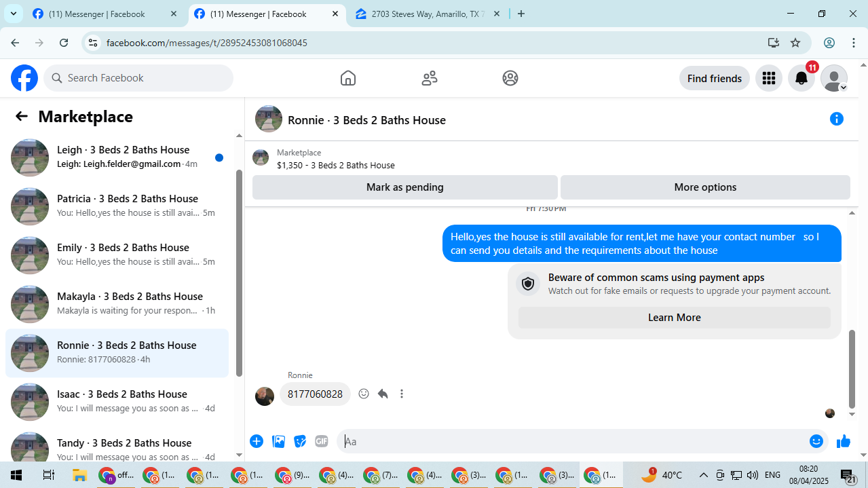Open more options for Ronnie's message
This screenshot has width=868, height=488.
(x=402, y=394)
